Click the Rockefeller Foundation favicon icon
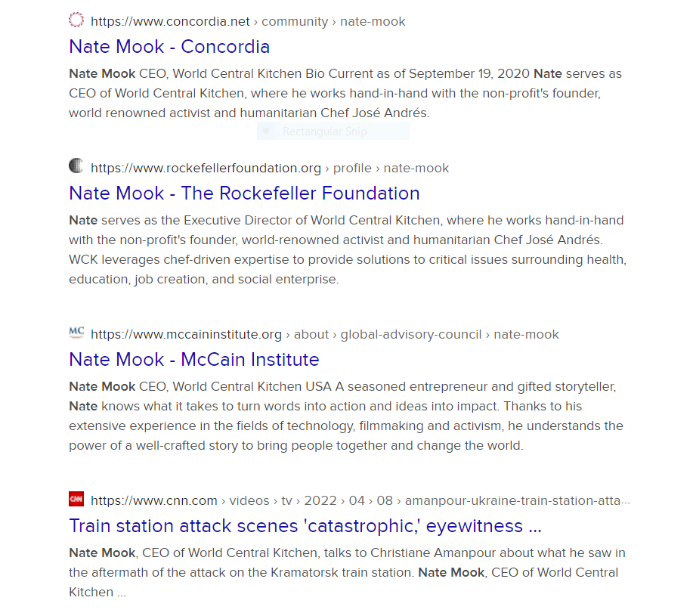693x616 pixels. (76, 166)
